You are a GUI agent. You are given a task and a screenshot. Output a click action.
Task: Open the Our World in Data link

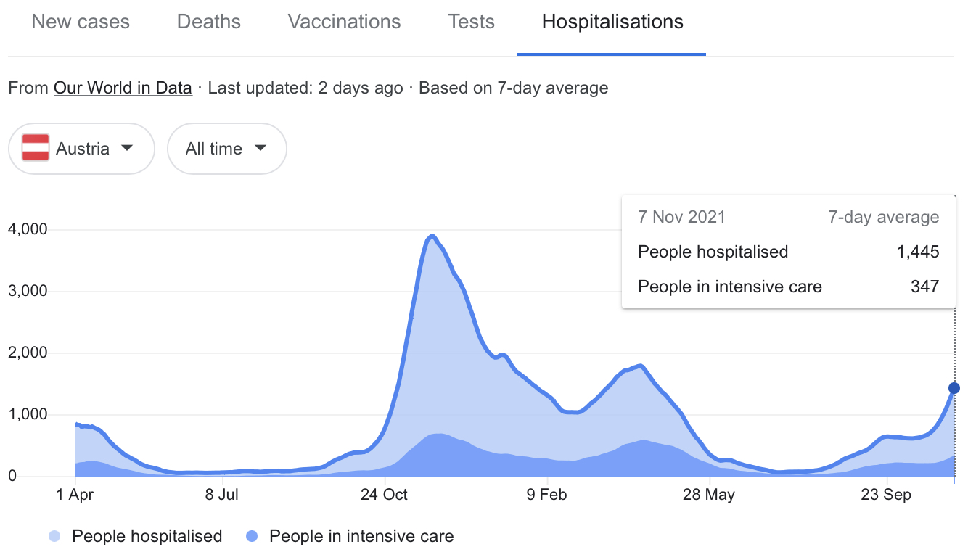point(123,88)
